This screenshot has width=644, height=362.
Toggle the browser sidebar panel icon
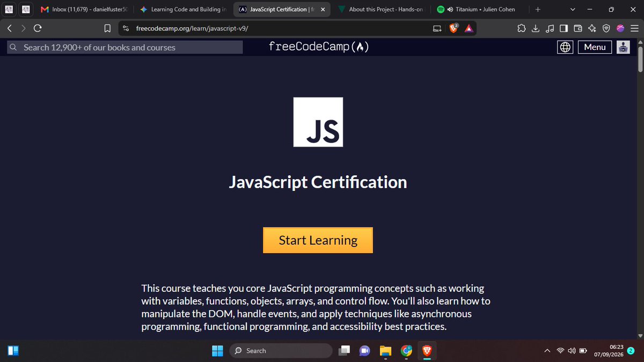click(x=563, y=28)
